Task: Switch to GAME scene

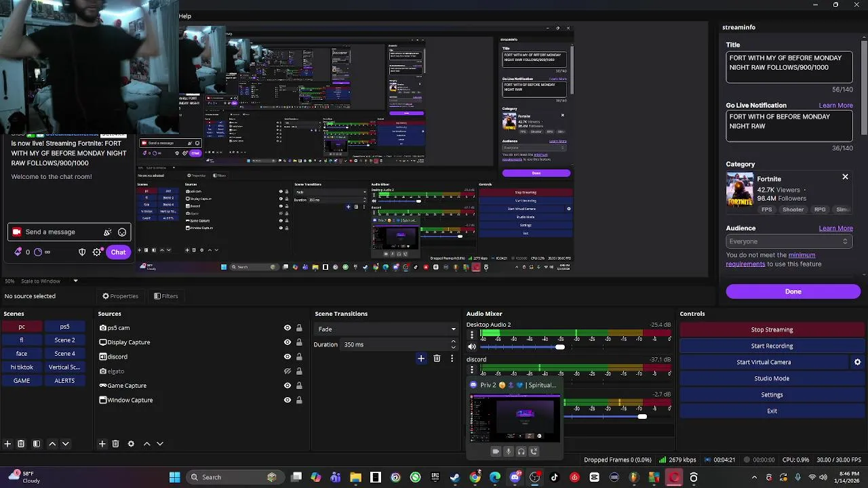Action: (22, 381)
